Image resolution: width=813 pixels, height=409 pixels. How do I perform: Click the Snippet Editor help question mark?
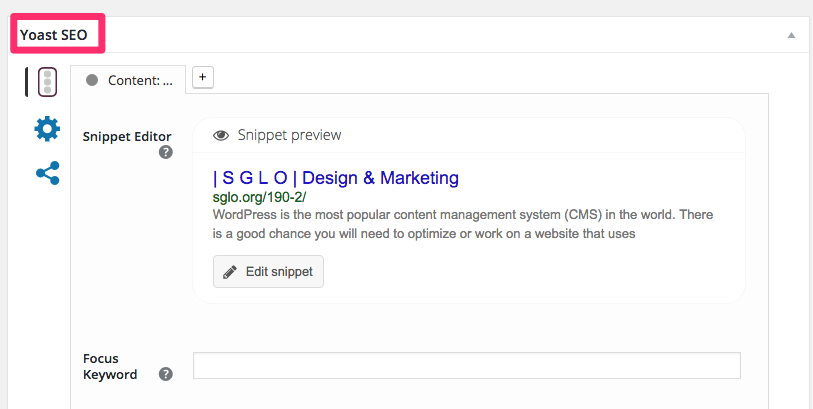point(165,152)
